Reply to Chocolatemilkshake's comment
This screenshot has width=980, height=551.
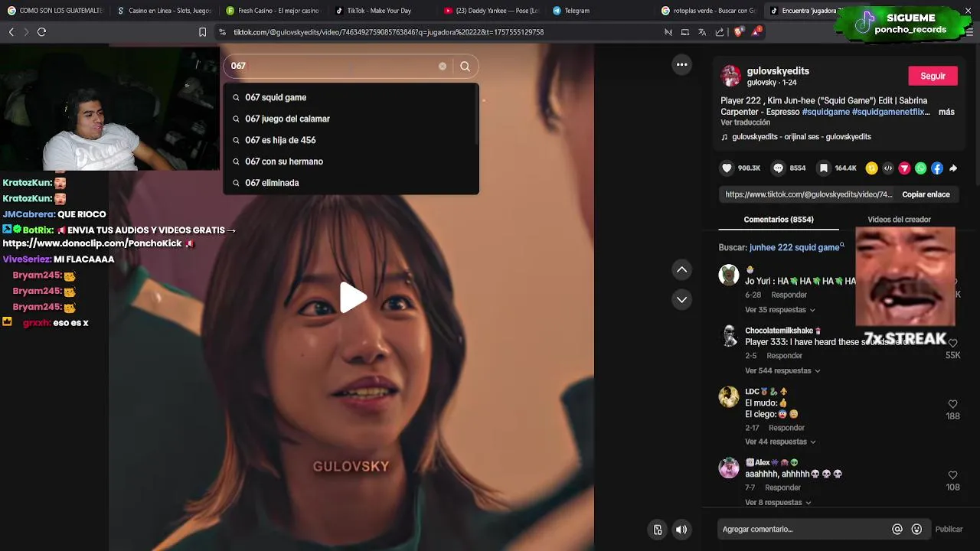tap(784, 356)
